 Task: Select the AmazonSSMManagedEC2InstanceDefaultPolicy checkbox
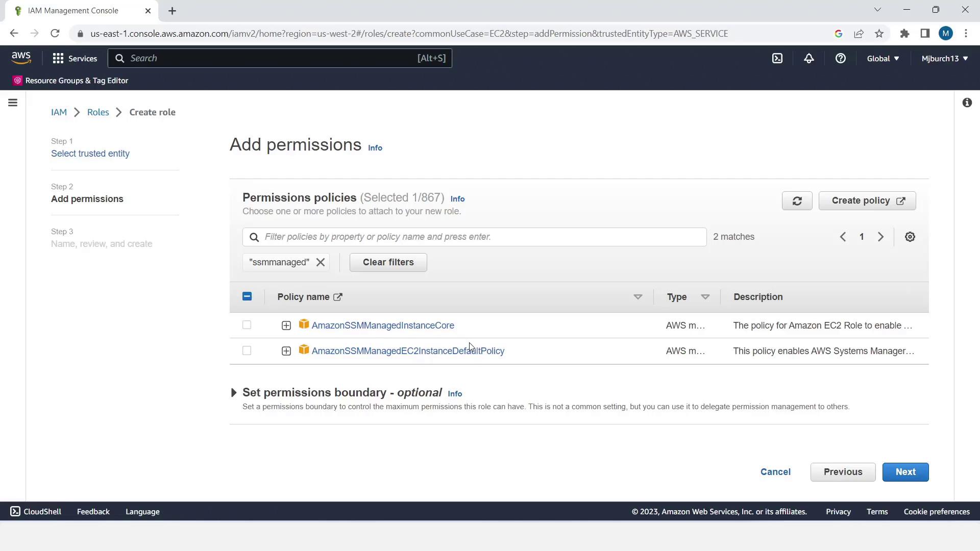pyautogui.click(x=247, y=350)
